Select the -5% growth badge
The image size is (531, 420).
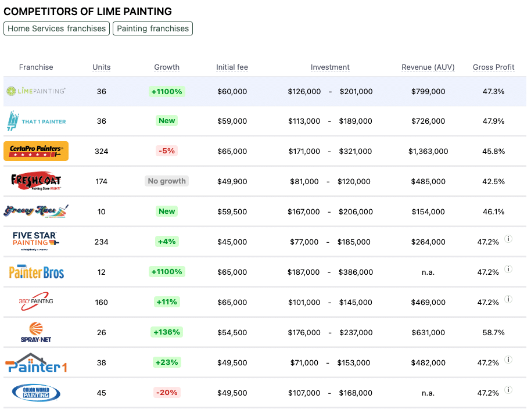click(x=167, y=150)
